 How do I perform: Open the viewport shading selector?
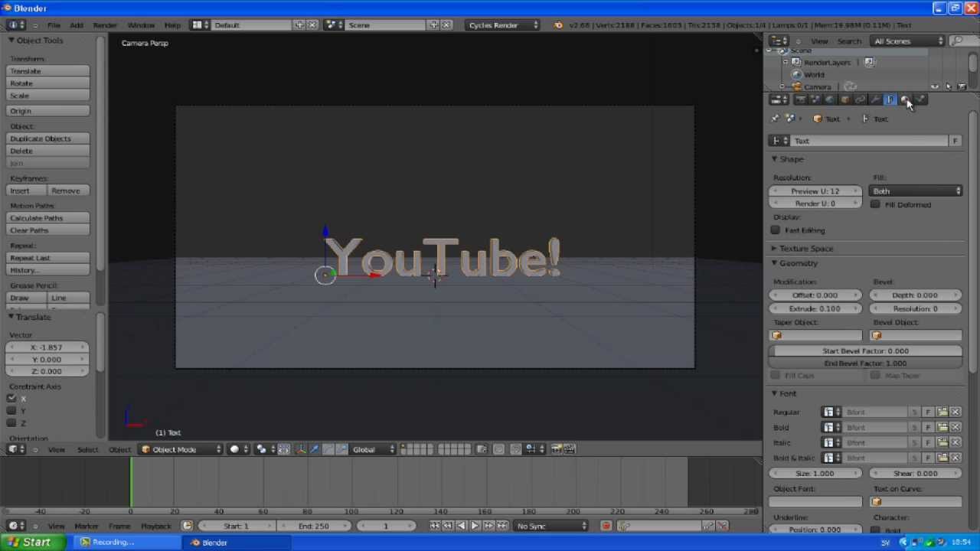[239, 449]
